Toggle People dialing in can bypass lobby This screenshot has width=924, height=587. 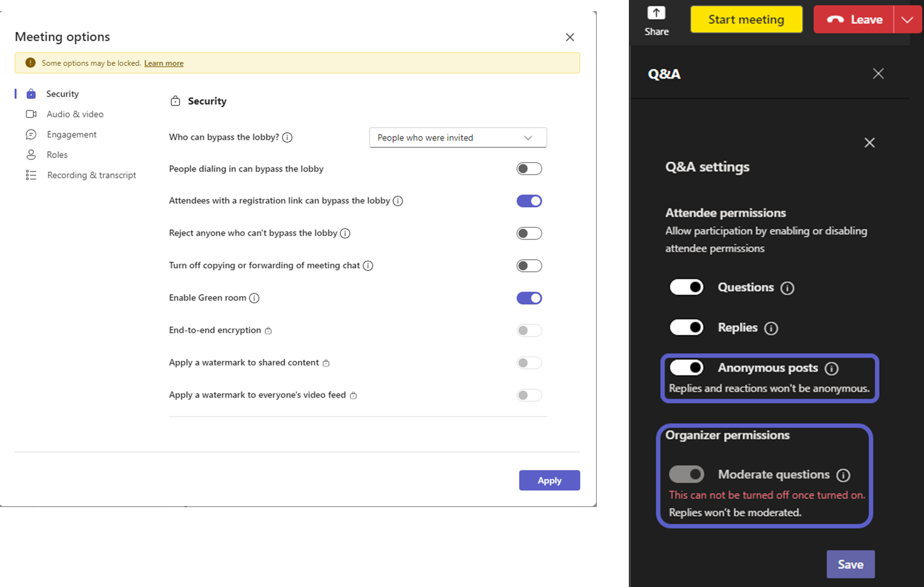pos(529,169)
